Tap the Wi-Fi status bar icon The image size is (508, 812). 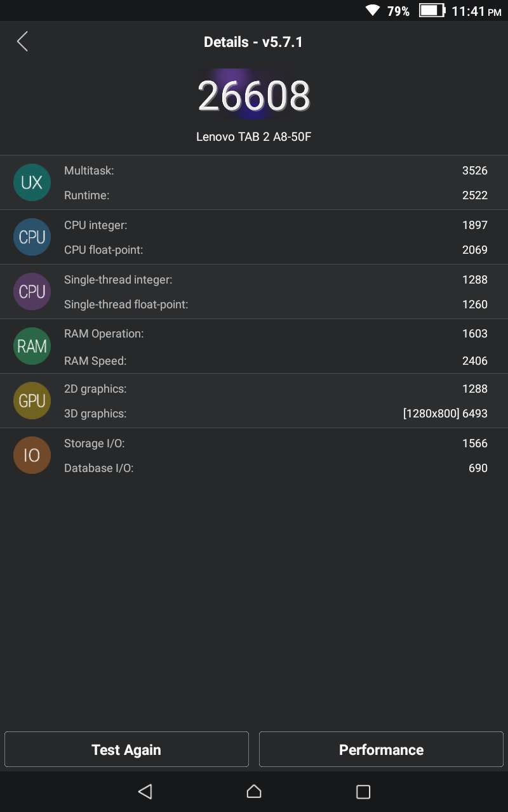372,11
